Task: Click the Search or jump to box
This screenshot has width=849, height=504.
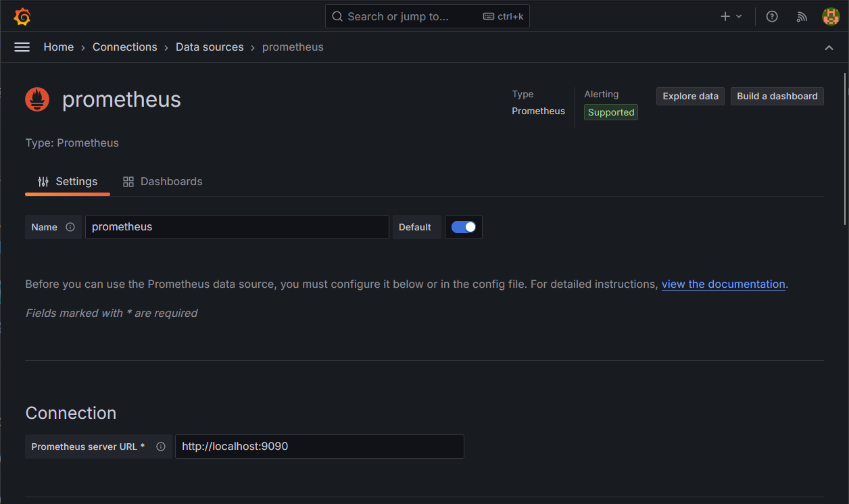Action: [x=427, y=16]
